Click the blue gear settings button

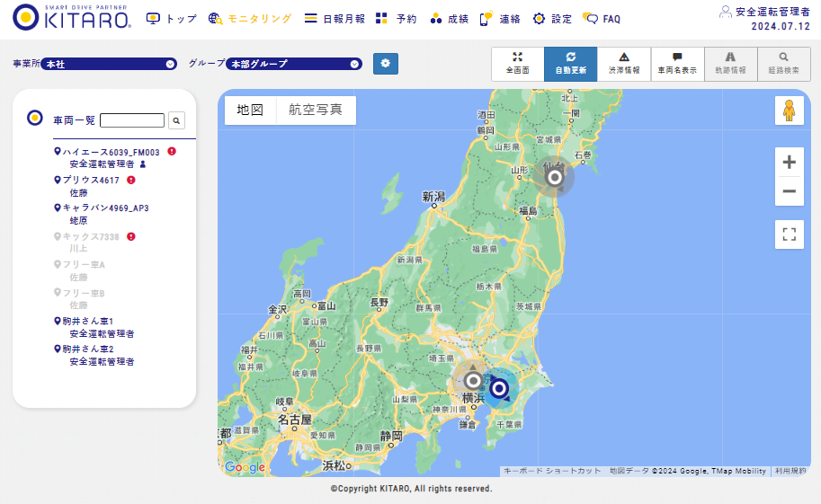click(x=386, y=63)
